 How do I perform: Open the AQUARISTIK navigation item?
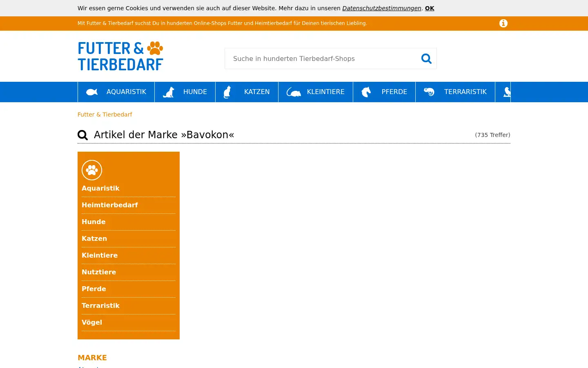pos(116,92)
